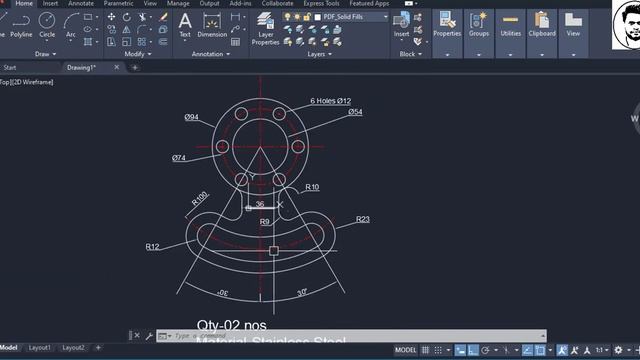Toggle ortho mode in status bar
Screen dimensions: 640x360
[x=473, y=350]
